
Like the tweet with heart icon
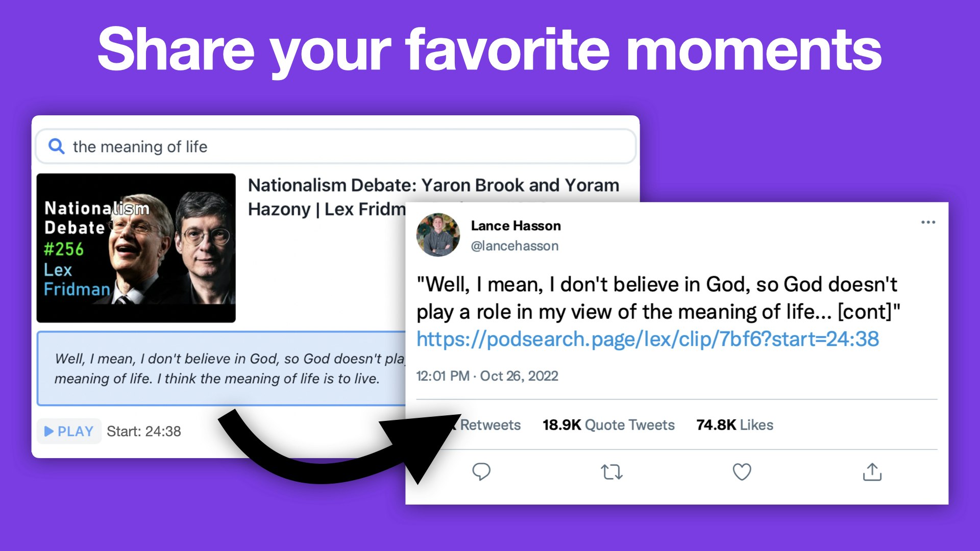(742, 472)
